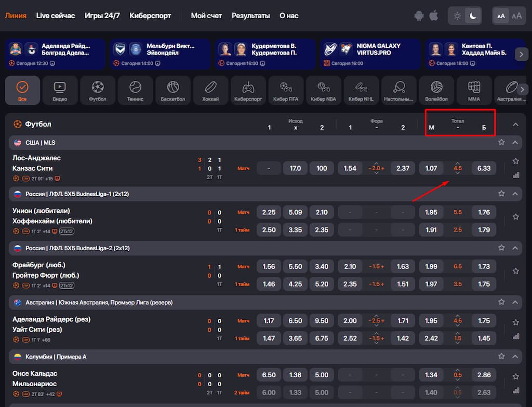Favorite the Колумбия Примера А star
Image resolution: width=532 pixels, height=407 pixels.
(x=501, y=356)
